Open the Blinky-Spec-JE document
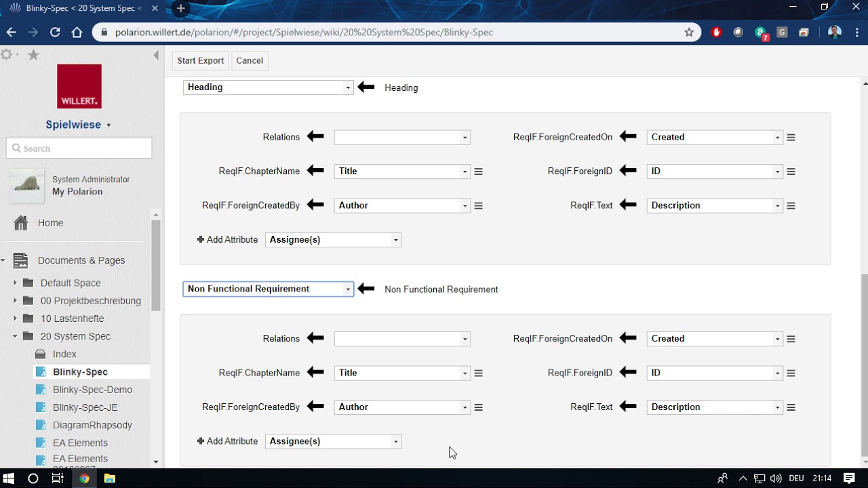The height and width of the screenshot is (488, 868). (85, 407)
